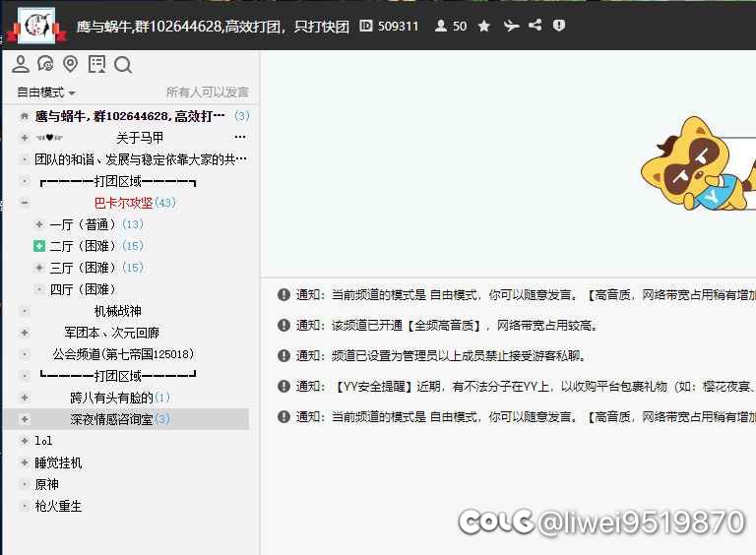Expand 跨八有头有脸的 channel
The width and height of the screenshot is (756, 555).
coord(24,398)
